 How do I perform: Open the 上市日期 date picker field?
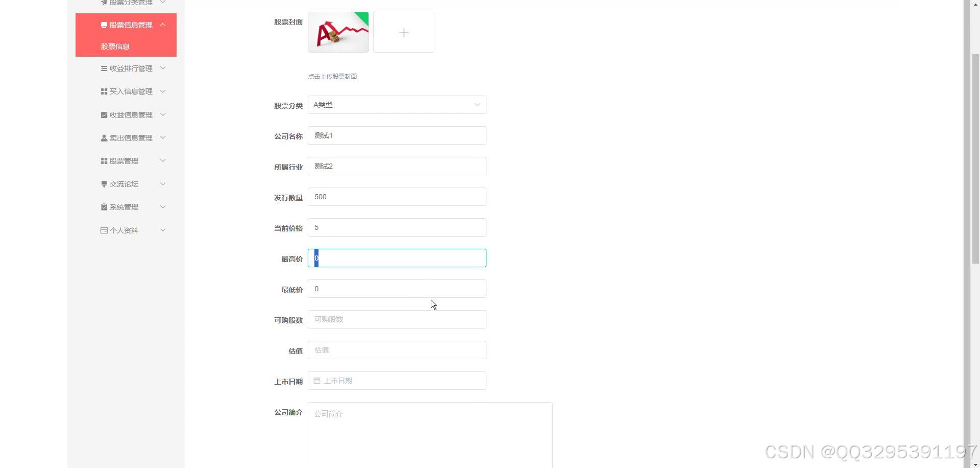point(397,381)
